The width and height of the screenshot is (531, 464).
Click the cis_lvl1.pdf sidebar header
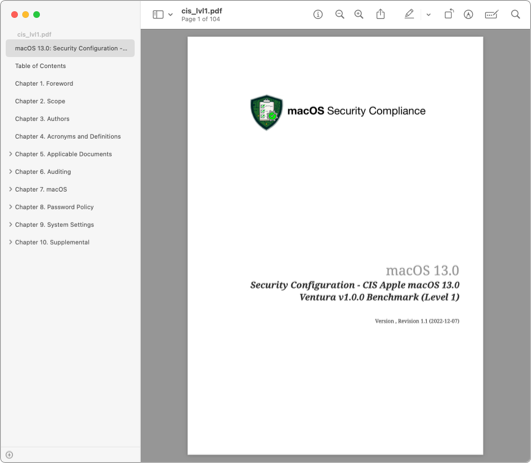(x=34, y=34)
